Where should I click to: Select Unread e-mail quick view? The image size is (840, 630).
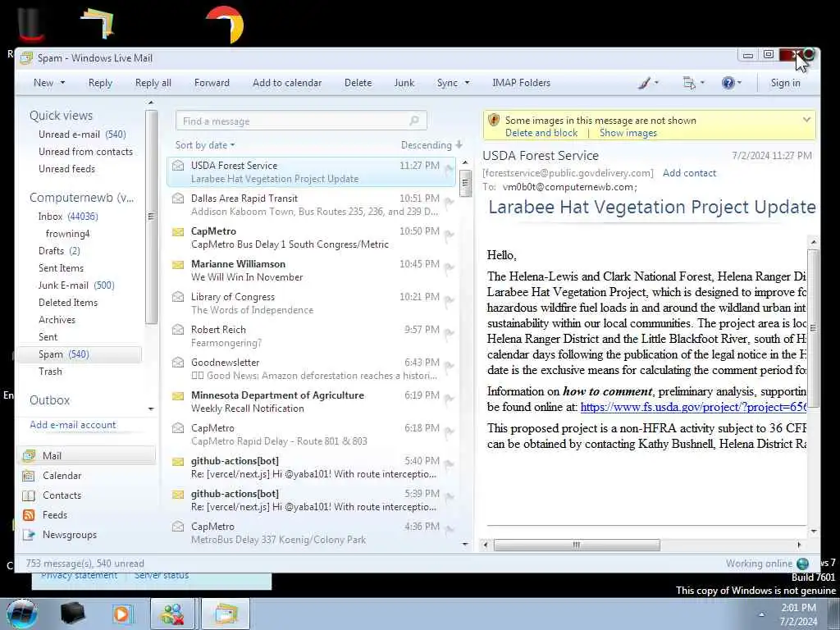click(x=82, y=135)
